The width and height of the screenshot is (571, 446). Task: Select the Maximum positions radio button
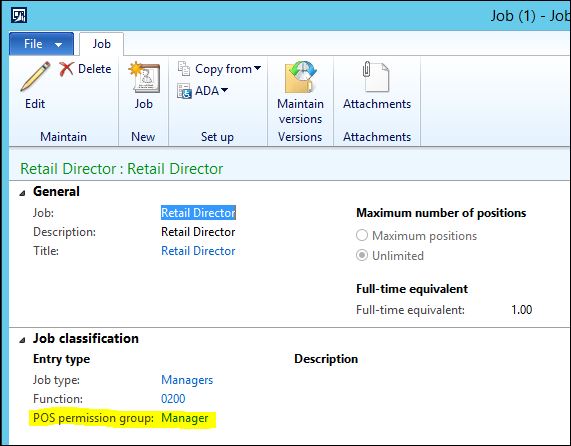(362, 235)
